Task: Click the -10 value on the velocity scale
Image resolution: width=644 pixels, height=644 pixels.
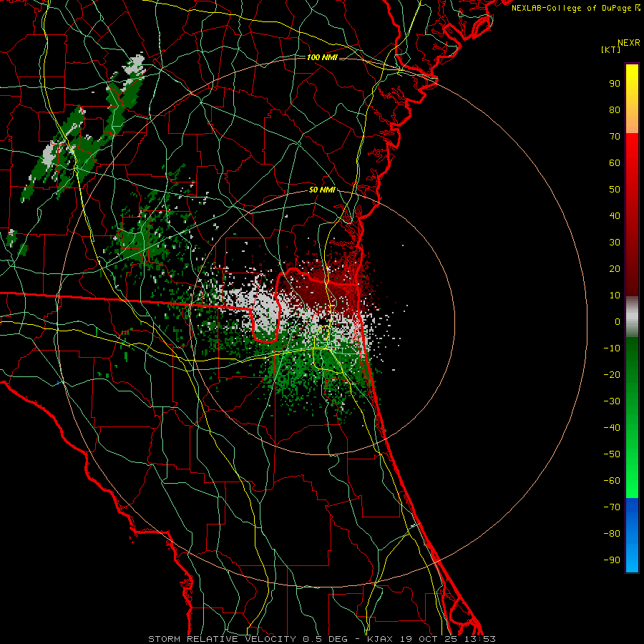Action: (612, 348)
